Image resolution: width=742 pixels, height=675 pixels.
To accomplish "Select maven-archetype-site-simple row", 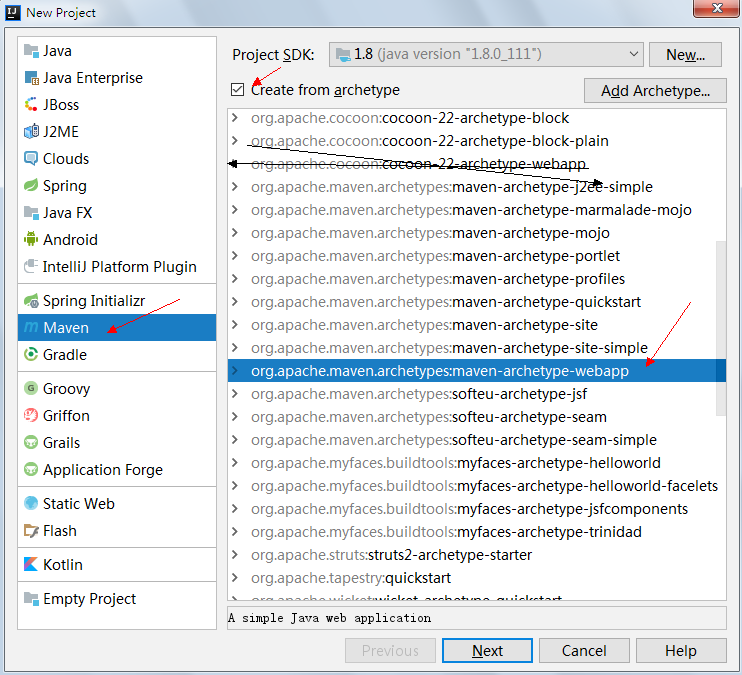I will pos(477,348).
